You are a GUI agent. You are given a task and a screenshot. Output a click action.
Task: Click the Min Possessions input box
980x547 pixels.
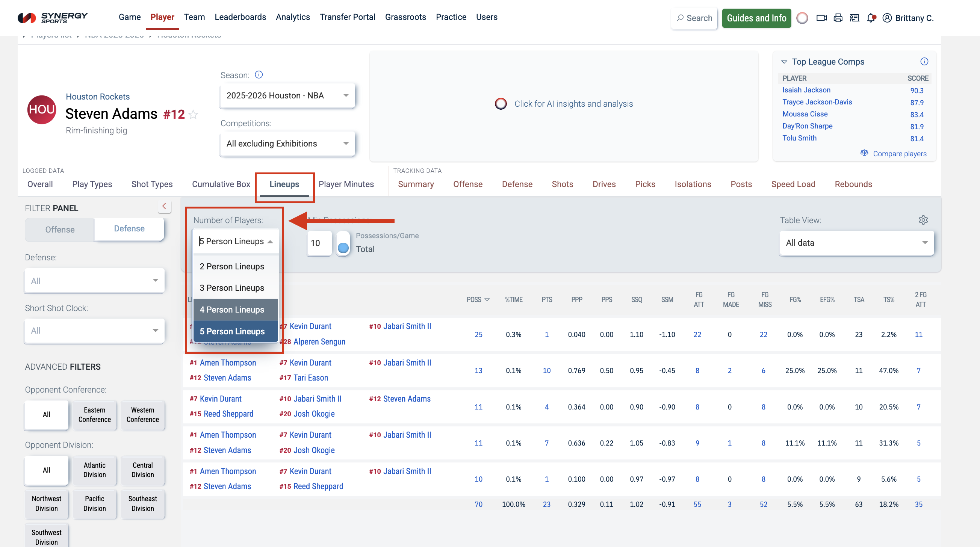319,243
